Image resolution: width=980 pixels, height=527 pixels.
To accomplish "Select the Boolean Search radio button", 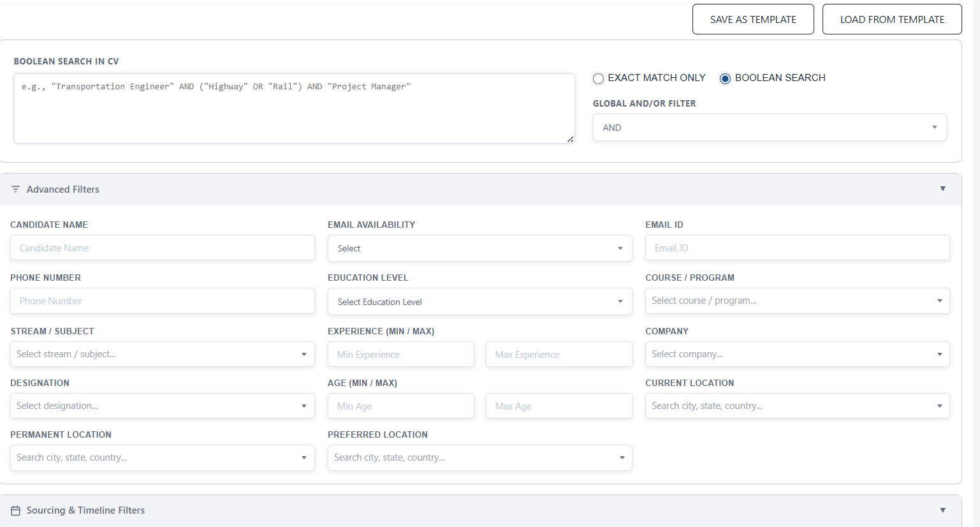I will 725,78.
